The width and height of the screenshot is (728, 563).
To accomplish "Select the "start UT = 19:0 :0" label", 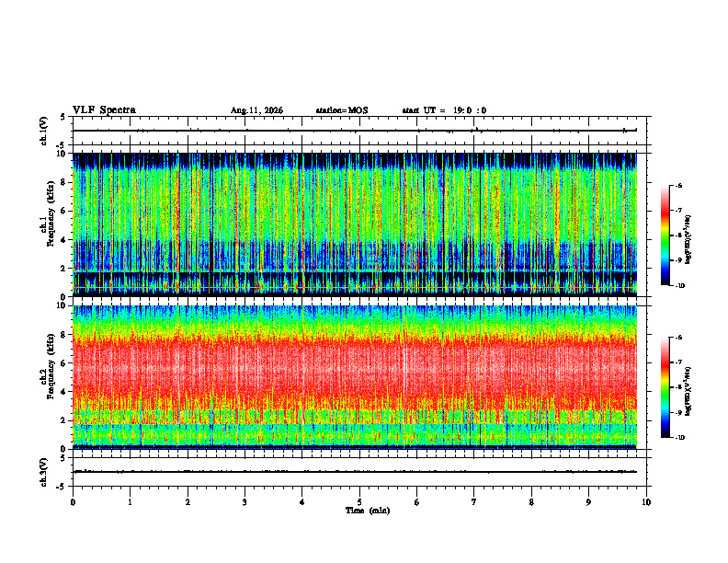I will click(444, 110).
